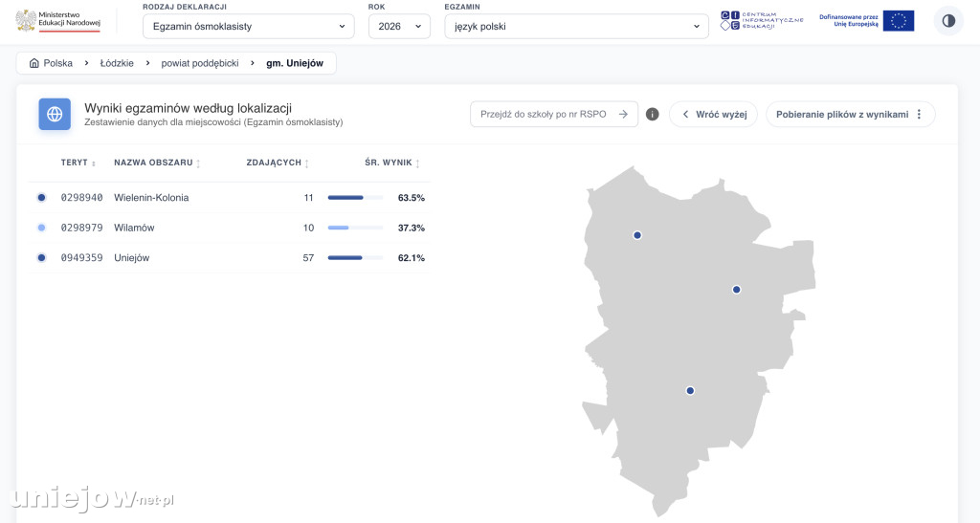The image size is (980, 523).
Task: Select the Wilamów row dot marker
Action: (x=41, y=228)
